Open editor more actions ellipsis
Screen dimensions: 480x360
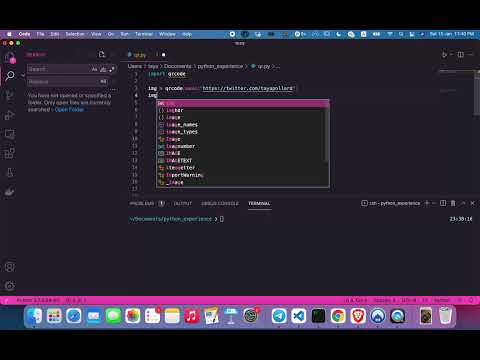471,54
